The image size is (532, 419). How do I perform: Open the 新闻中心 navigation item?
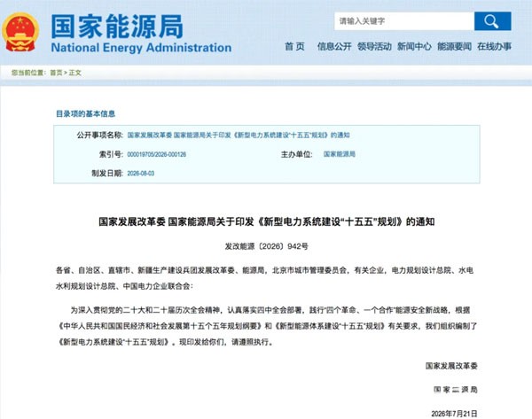(x=414, y=46)
